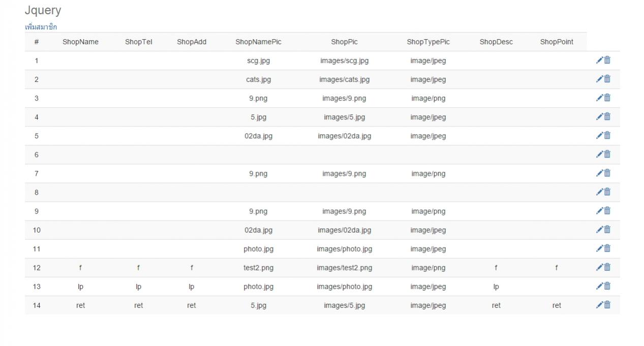This screenshot has height=346, width=644.
Task: Edit the row 12 shop named f
Action: (x=599, y=267)
